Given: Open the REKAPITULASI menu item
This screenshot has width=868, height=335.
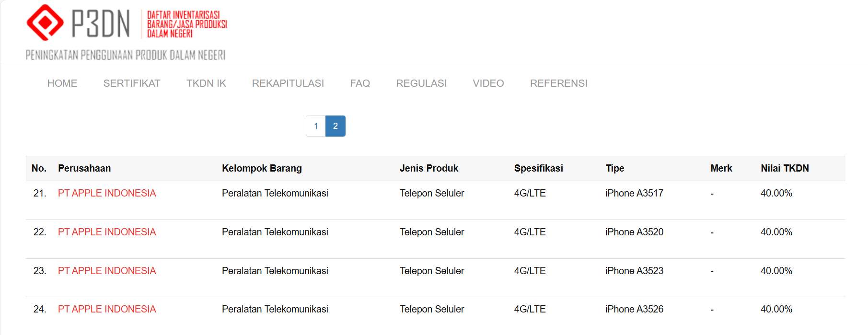Looking at the screenshot, I should (x=288, y=83).
